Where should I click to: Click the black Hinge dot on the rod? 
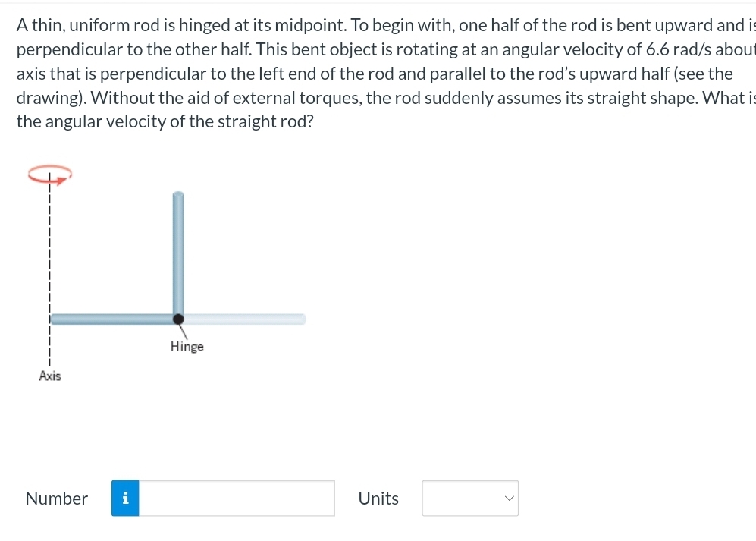pos(179,319)
